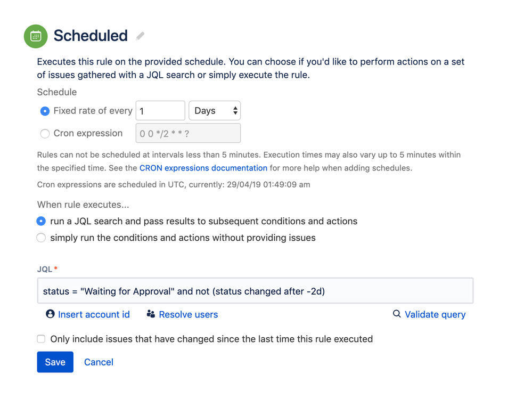Click the Validate query link
This screenshot has width=532, height=407.
pos(435,315)
